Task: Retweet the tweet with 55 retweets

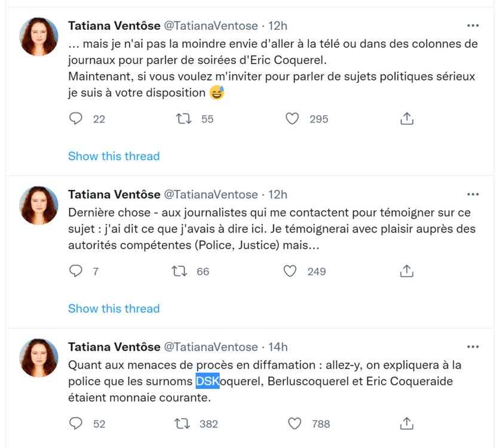Action: (x=183, y=119)
